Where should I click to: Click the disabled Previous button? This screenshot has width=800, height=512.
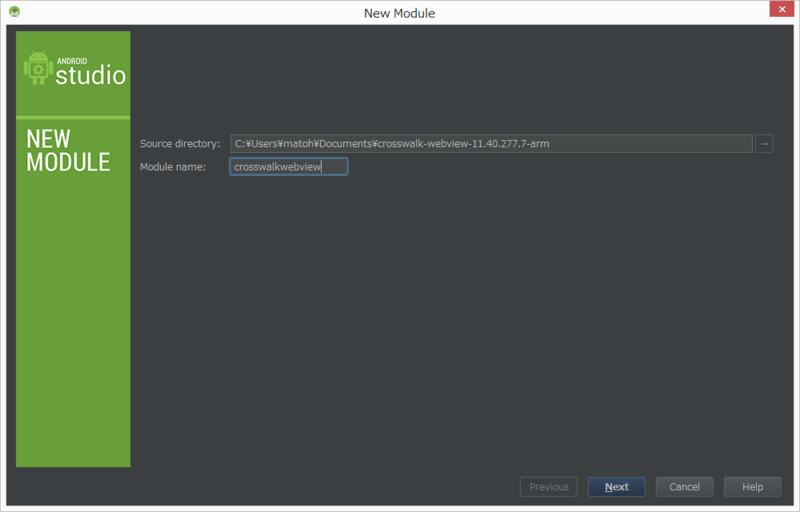pos(548,487)
